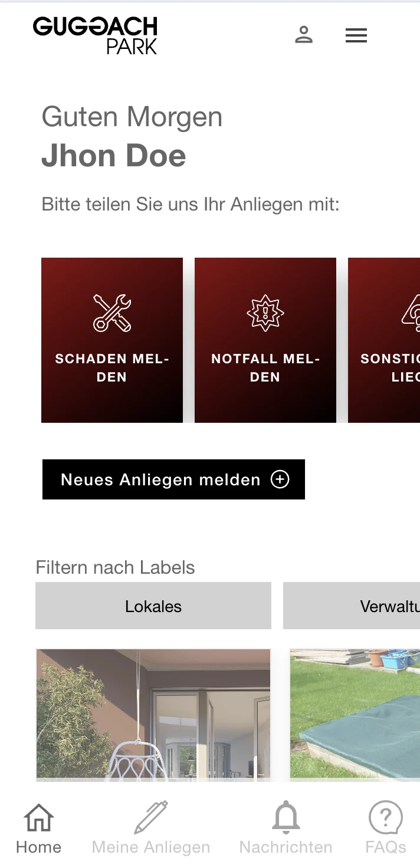
Task: Open the user profile icon
Action: [x=304, y=35]
